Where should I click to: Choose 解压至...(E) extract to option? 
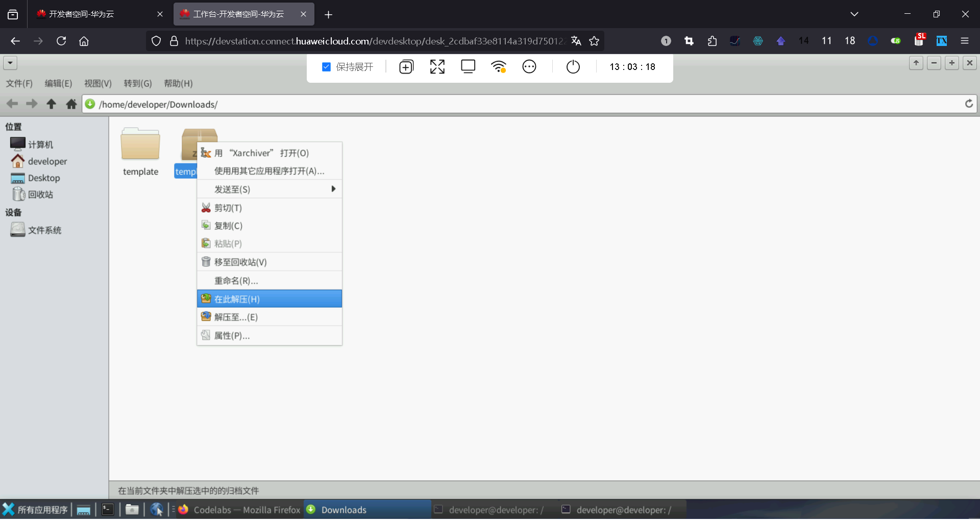[x=269, y=317]
